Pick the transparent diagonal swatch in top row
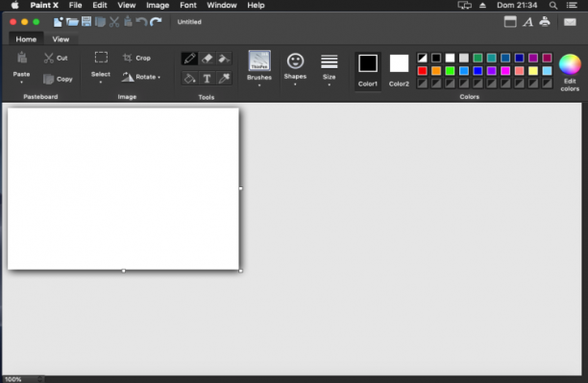588x383 pixels. pos(422,58)
